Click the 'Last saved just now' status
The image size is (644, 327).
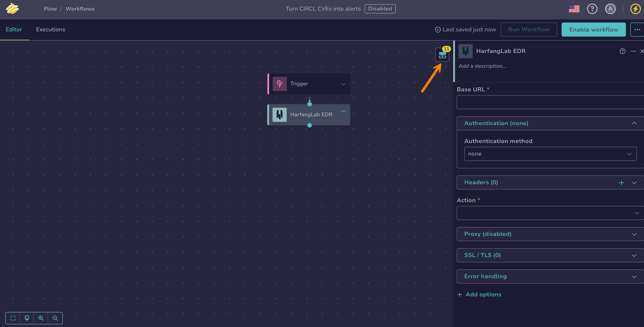466,30
